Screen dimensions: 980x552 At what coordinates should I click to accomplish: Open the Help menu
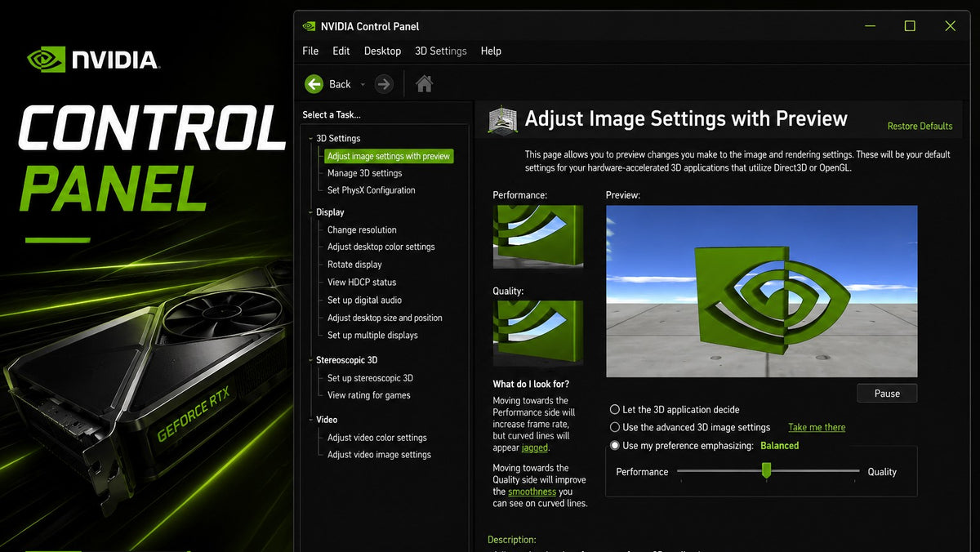click(x=491, y=51)
